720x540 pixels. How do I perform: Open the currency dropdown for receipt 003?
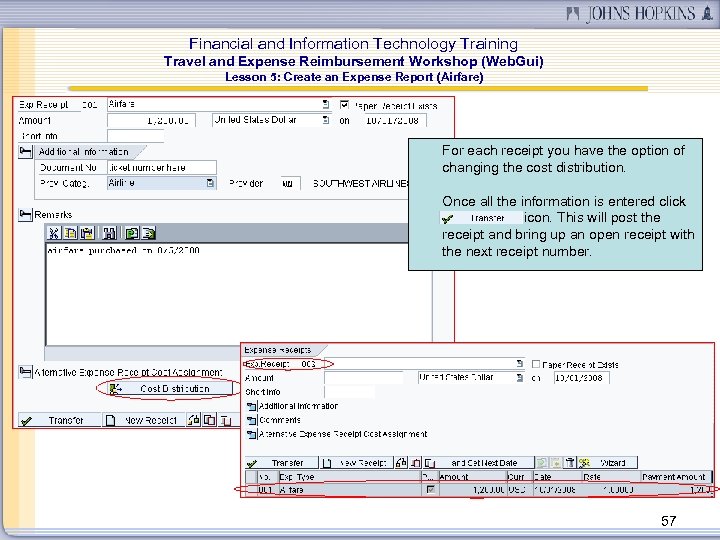(519, 377)
